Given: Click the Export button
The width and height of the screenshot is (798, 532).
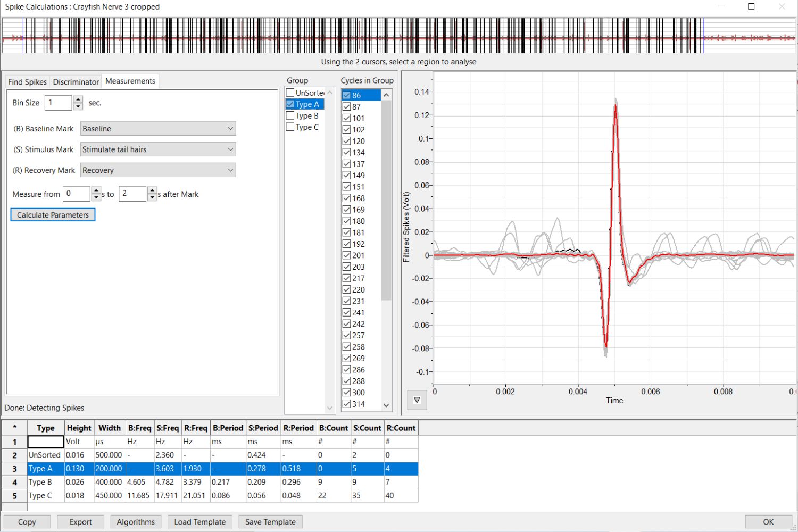Looking at the screenshot, I should (x=80, y=522).
